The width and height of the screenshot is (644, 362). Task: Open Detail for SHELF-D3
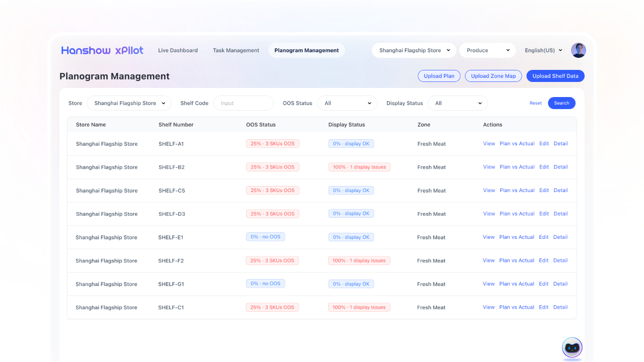coord(561,214)
